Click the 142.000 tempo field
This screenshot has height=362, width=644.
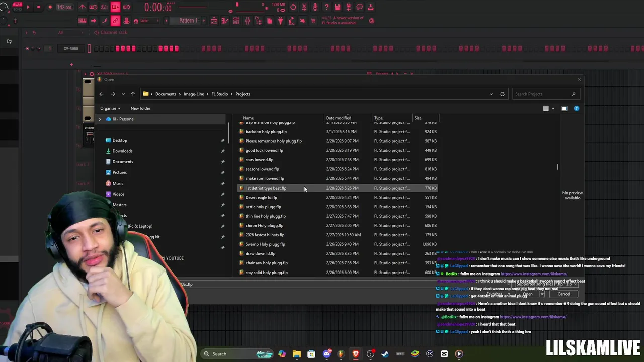click(64, 7)
